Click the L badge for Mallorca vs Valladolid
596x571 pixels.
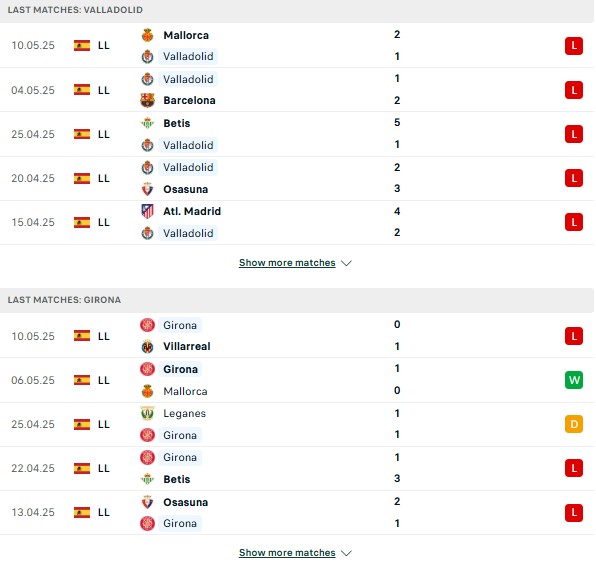pos(574,46)
